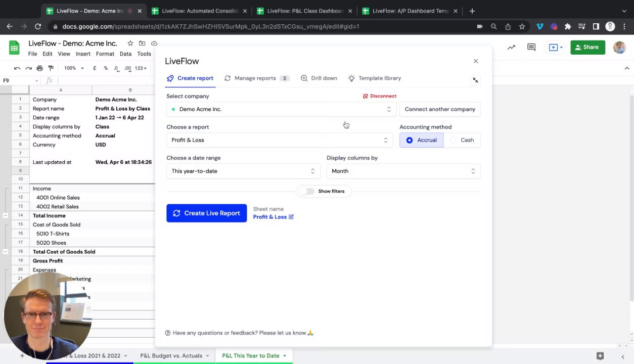Open the browser side panel icon
The width and height of the screenshot is (634, 364).
click(x=596, y=26)
